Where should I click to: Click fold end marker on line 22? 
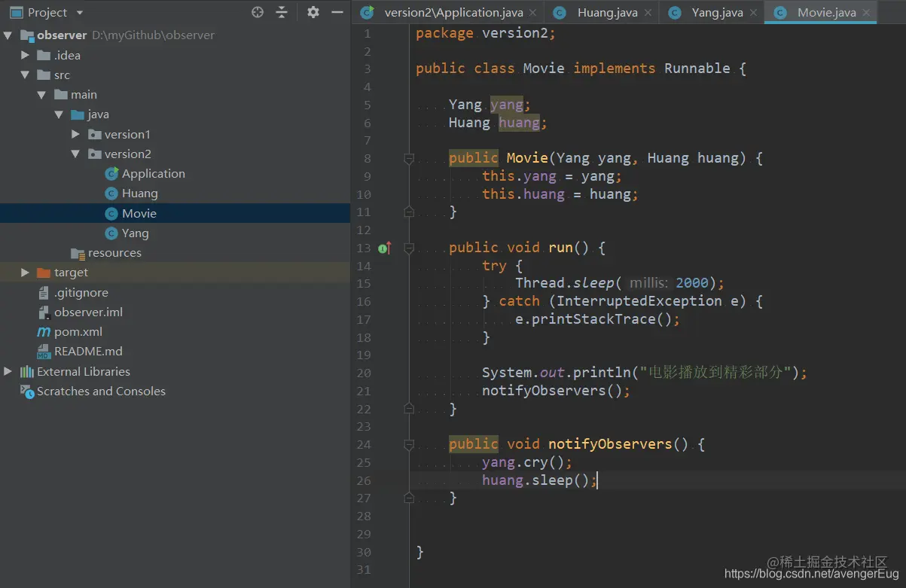pos(409,409)
